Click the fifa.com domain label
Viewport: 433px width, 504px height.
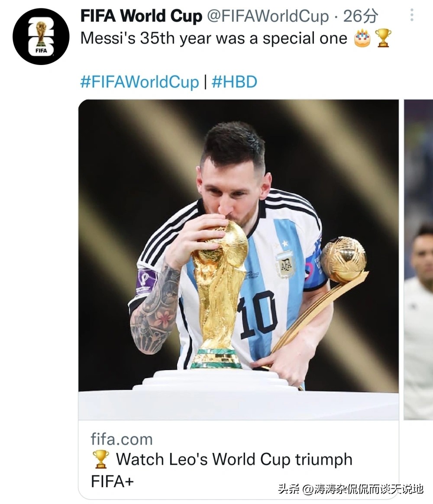click(x=122, y=439)
